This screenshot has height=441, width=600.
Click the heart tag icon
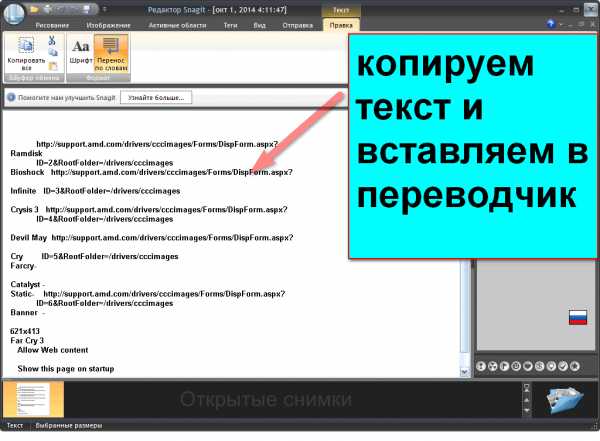528,366
